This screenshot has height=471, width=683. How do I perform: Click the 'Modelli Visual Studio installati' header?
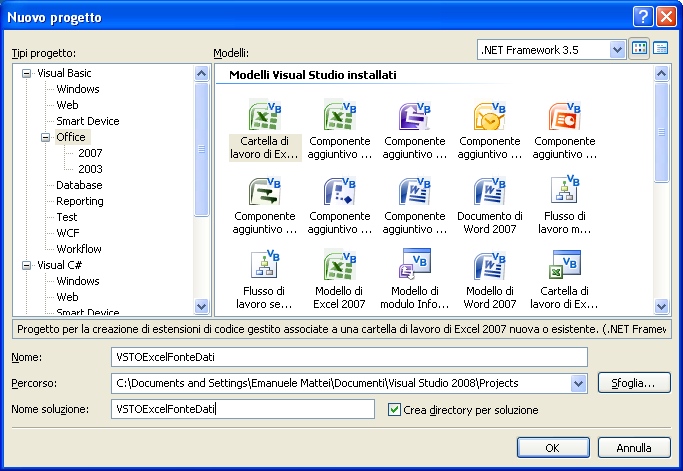coord(313,75)
